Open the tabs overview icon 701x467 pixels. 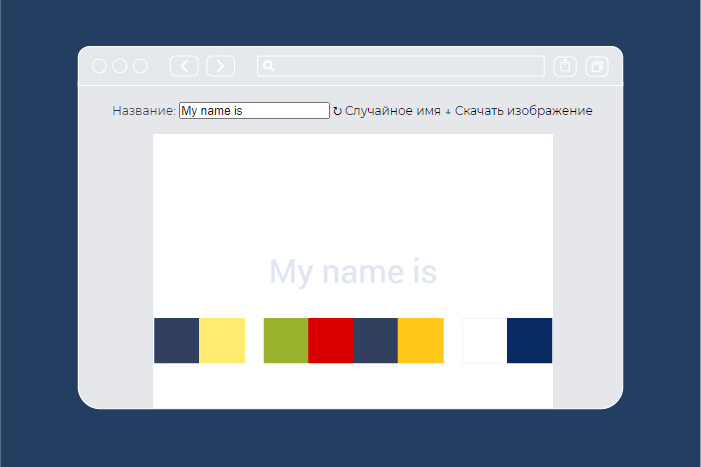[x=597, y=66]
